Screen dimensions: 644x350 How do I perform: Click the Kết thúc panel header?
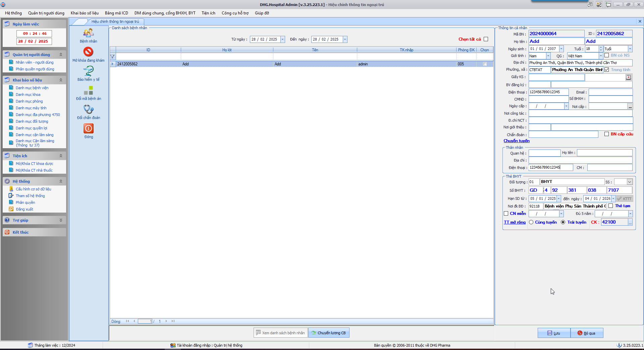click(x=34, y=232)
